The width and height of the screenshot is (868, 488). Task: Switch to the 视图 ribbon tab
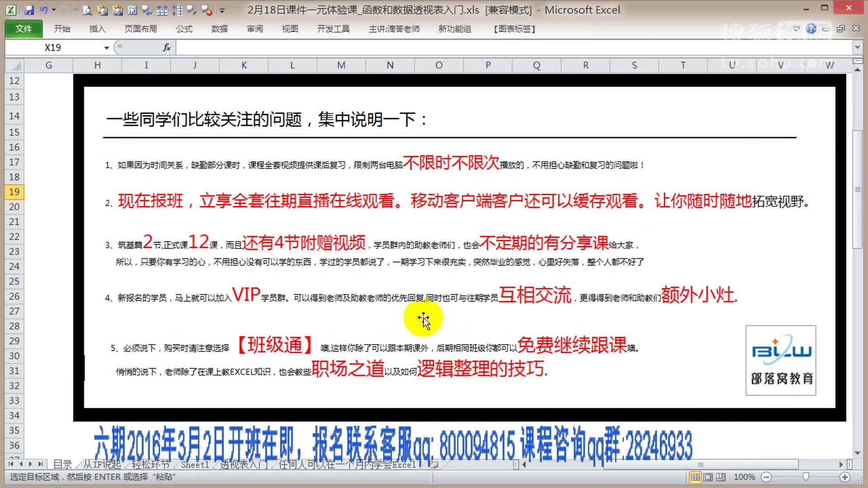click(290, 29)
